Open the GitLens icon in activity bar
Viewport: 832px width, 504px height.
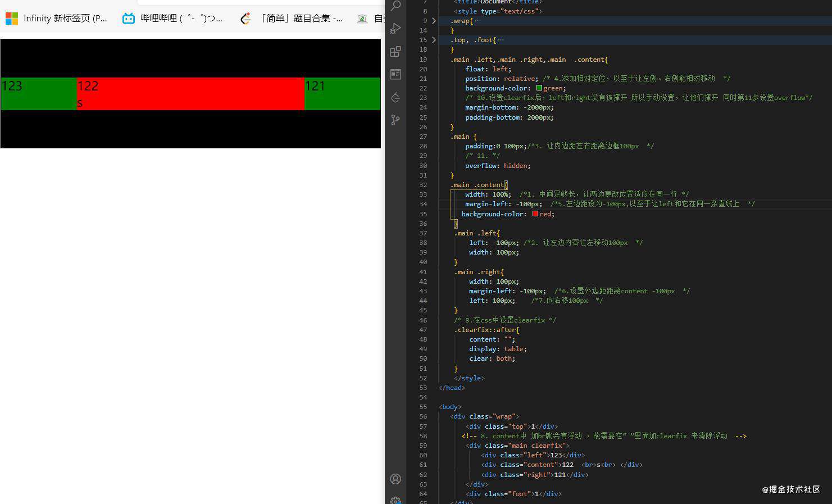(395, 97)
